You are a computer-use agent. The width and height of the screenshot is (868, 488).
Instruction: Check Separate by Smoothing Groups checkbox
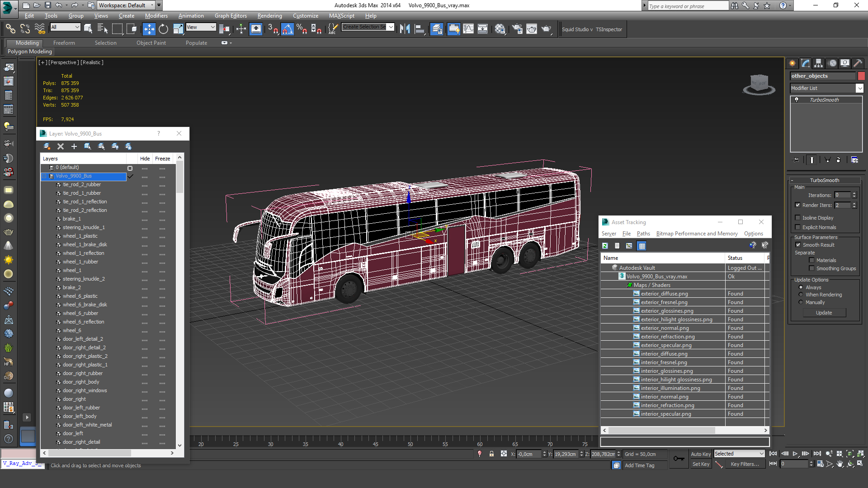tap(811, 268)
